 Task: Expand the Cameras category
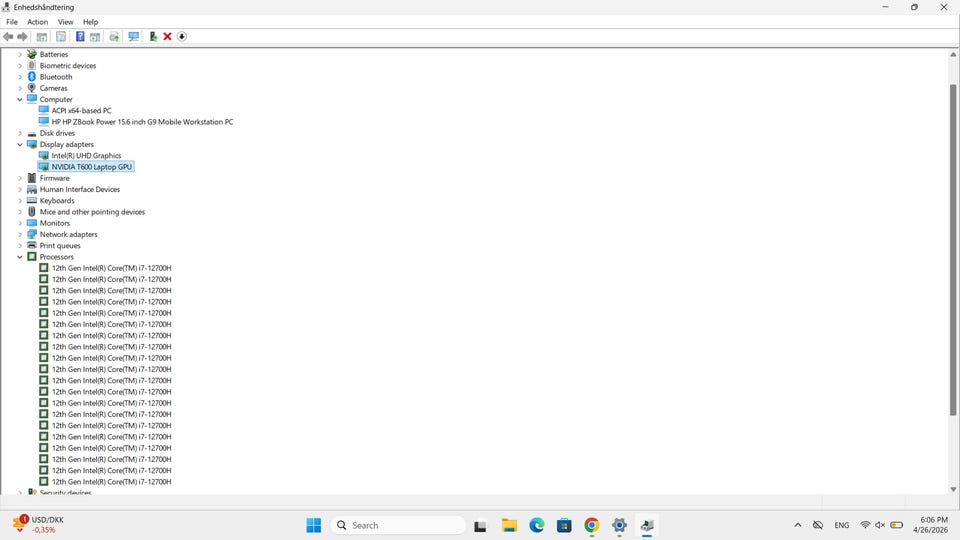coord(20,88)
